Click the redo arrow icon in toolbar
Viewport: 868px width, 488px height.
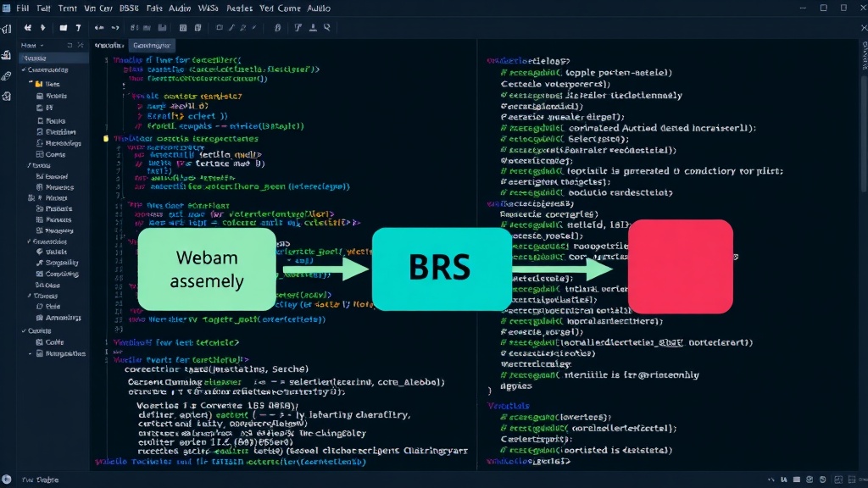point(115,28)
